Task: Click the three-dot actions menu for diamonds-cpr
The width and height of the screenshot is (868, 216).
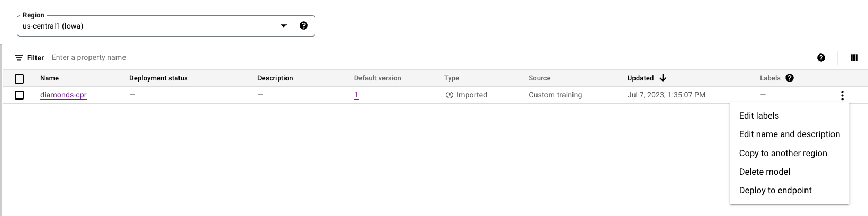Action: [x=842, y=95]
